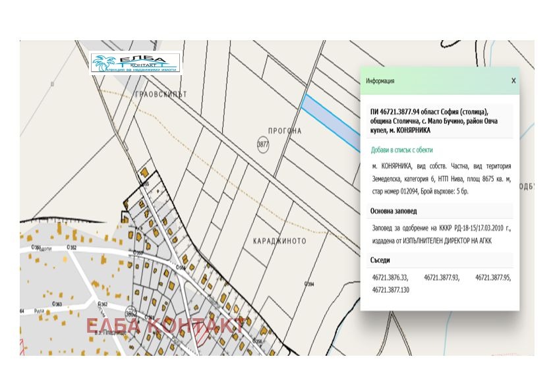The width and height of the screenshot is (555, 392).
Task: Open neighbor parcel 46721.3877.130
Action: click(x=391, y=289)
